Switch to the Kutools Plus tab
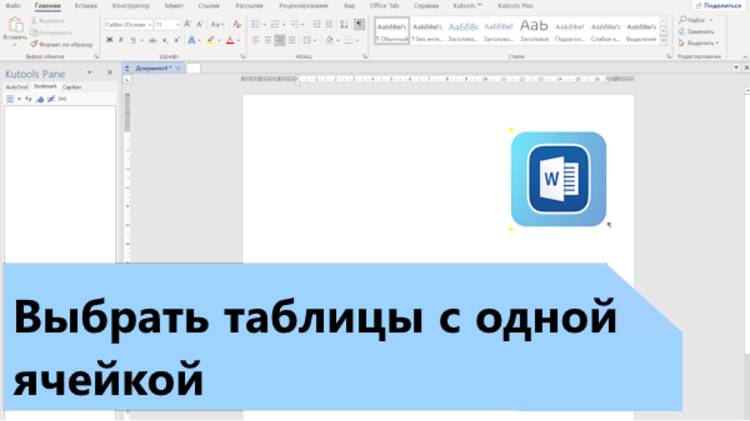 (x=516, y=6)
